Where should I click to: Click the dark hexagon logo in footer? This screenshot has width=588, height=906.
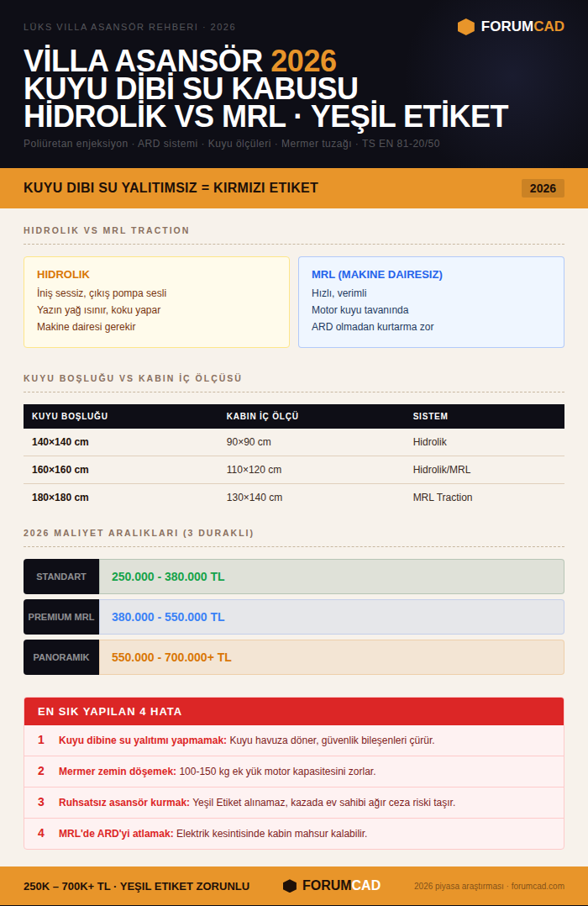point(290,886)
